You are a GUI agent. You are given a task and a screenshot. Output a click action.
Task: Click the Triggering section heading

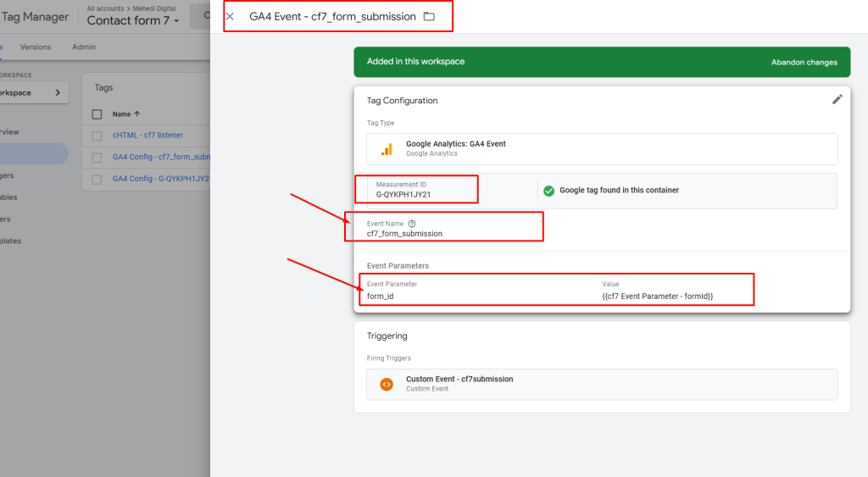387,336
